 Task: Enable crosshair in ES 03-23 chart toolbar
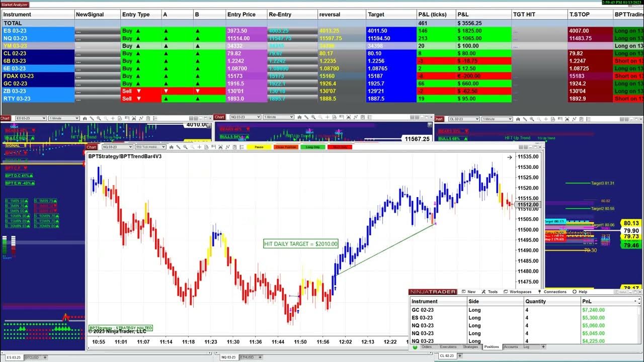113,118
